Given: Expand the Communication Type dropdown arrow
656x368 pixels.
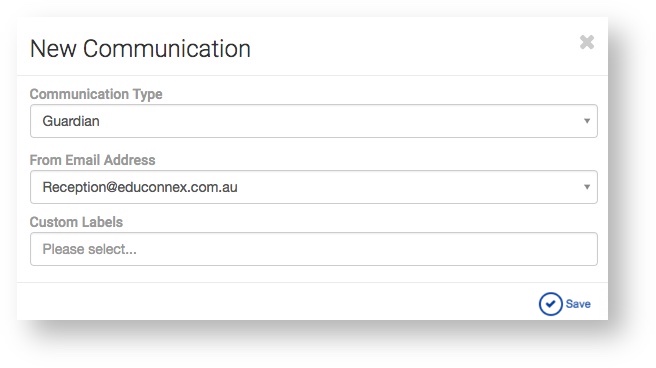Looking at the screenshot, I should pyautogui.click(x=587, y=121).
